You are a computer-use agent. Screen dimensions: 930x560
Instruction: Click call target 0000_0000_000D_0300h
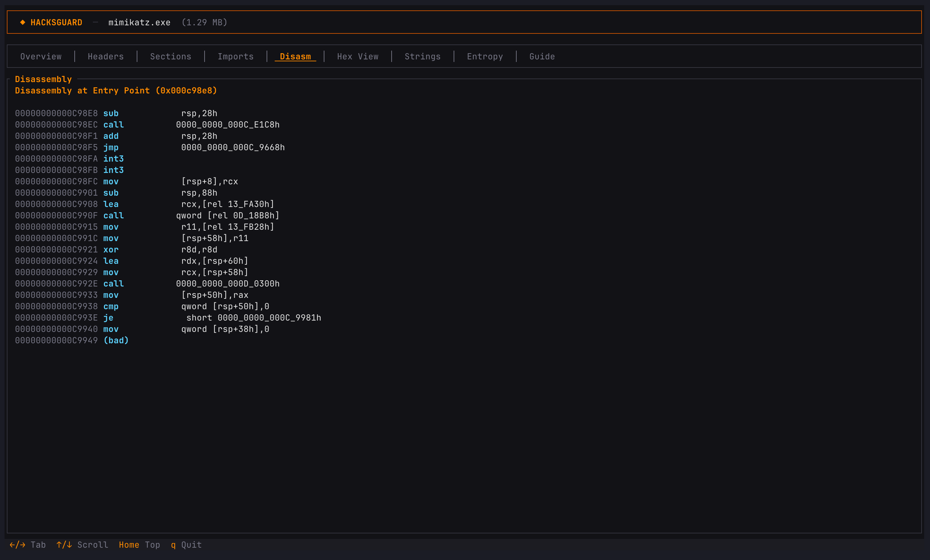pyautogui.click(x=228, y=284)
